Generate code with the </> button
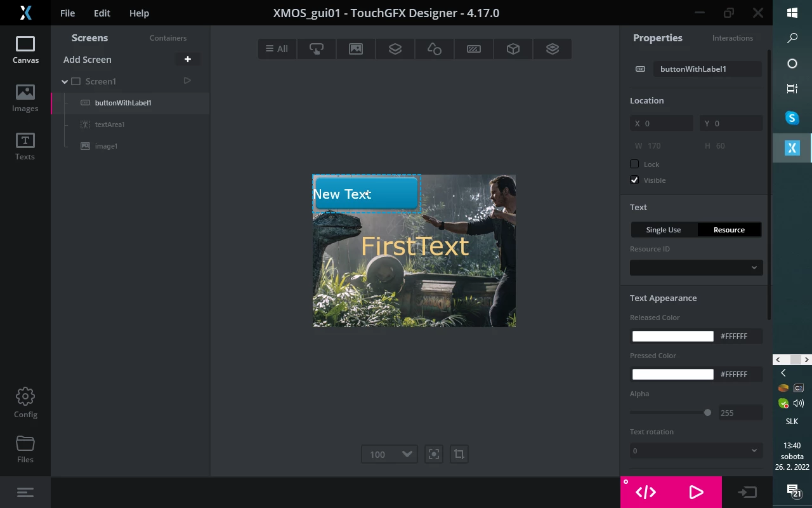 pos(646,492)
